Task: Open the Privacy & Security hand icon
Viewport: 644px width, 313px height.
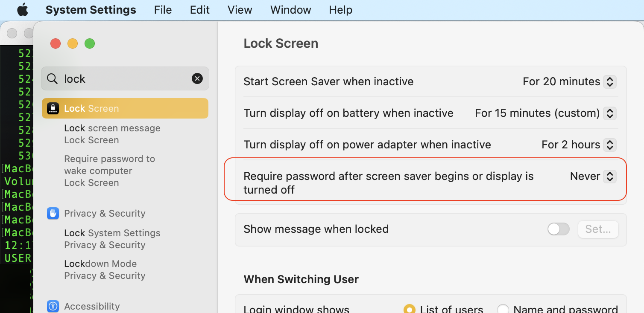Action: tap(53, 213)
